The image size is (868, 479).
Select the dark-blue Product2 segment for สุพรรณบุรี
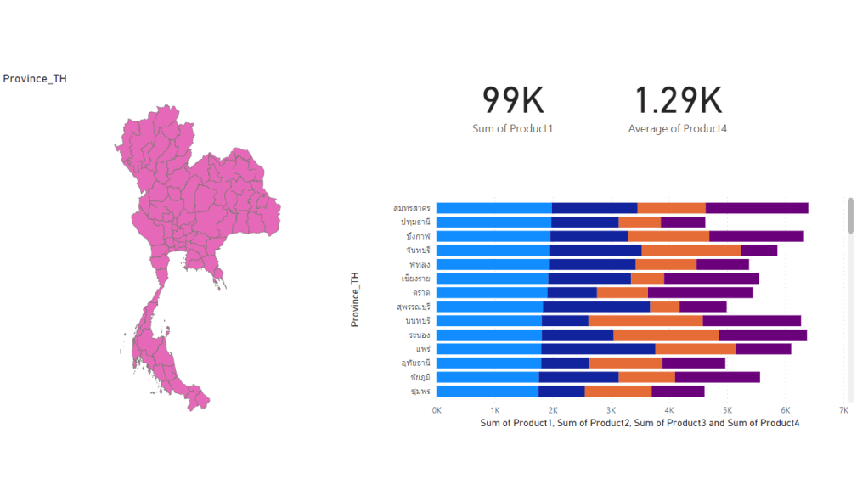(596, 307)
